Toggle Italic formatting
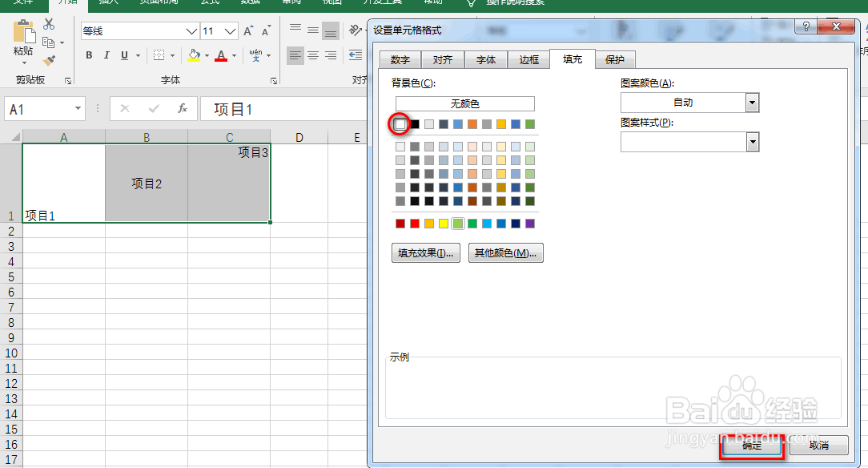 (106, 54)
